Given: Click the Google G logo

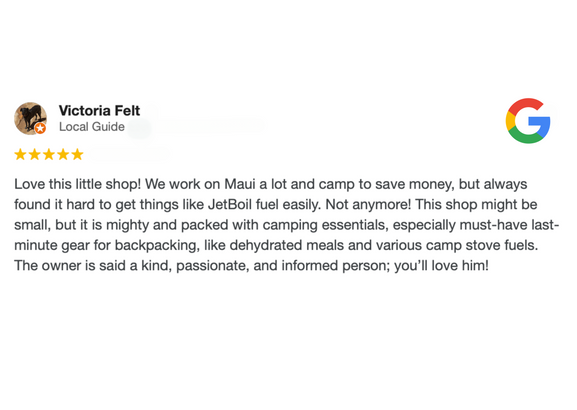Looking at the screenshot, I should (528, 121).
